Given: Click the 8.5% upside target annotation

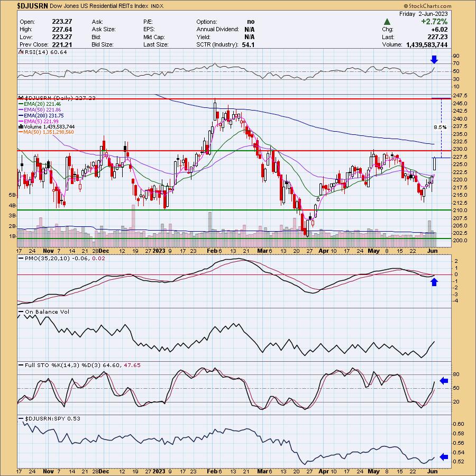Looking at the screenshot, I should 440,127.
